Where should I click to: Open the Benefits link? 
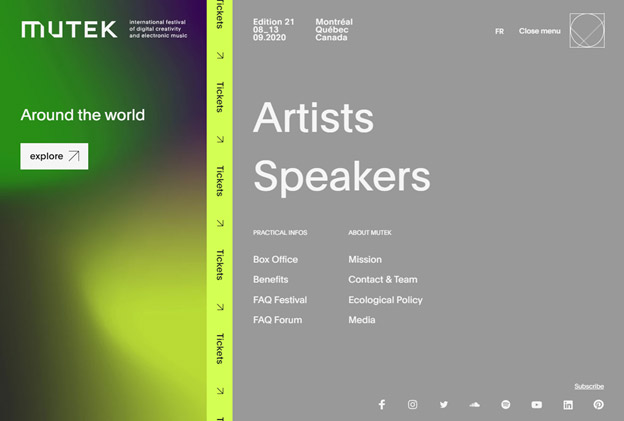pyautogui.click(x=271, y=279)
